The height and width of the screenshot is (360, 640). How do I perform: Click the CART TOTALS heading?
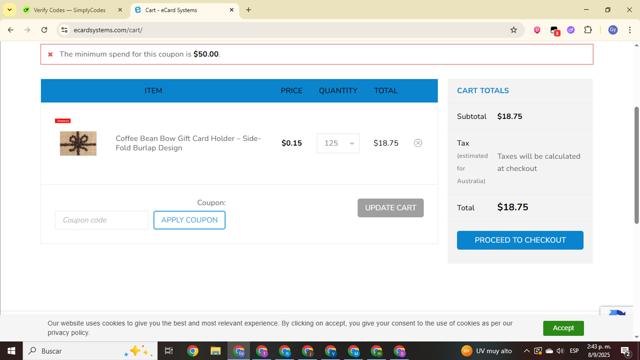tap(483, 91)
